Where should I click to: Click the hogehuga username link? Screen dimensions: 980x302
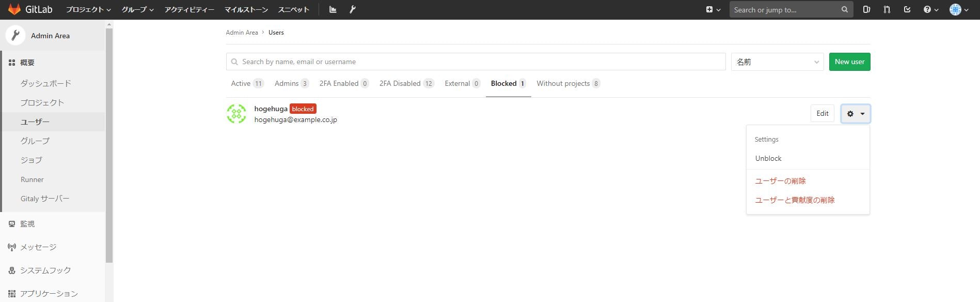271,109
